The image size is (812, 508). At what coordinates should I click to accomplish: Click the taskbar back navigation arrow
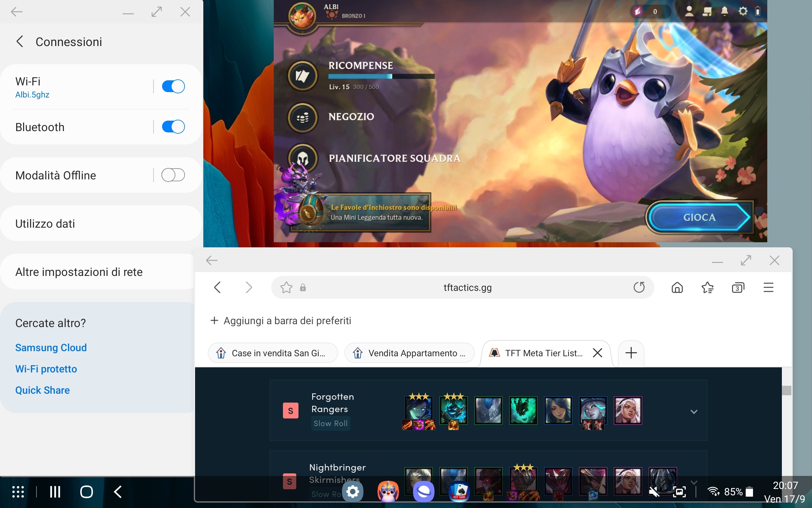[x=117, y=492]
